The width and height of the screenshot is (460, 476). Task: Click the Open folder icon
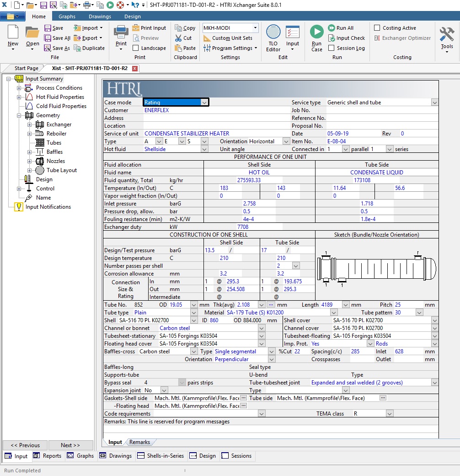(32, 32)
